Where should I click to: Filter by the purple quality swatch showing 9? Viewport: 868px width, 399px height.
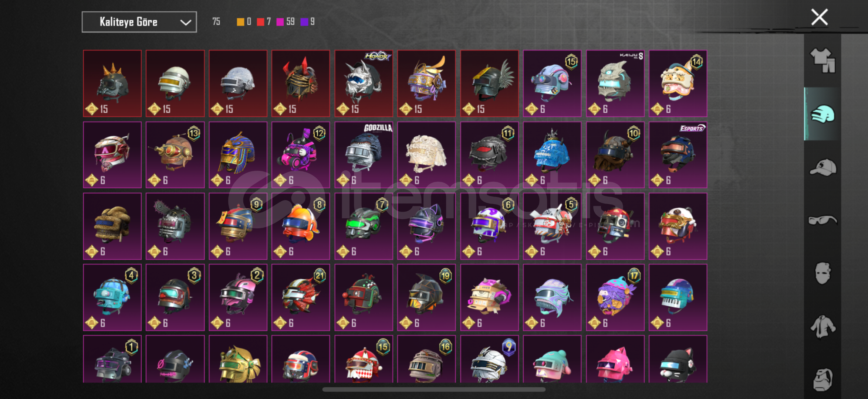click(x=308, y=22)
